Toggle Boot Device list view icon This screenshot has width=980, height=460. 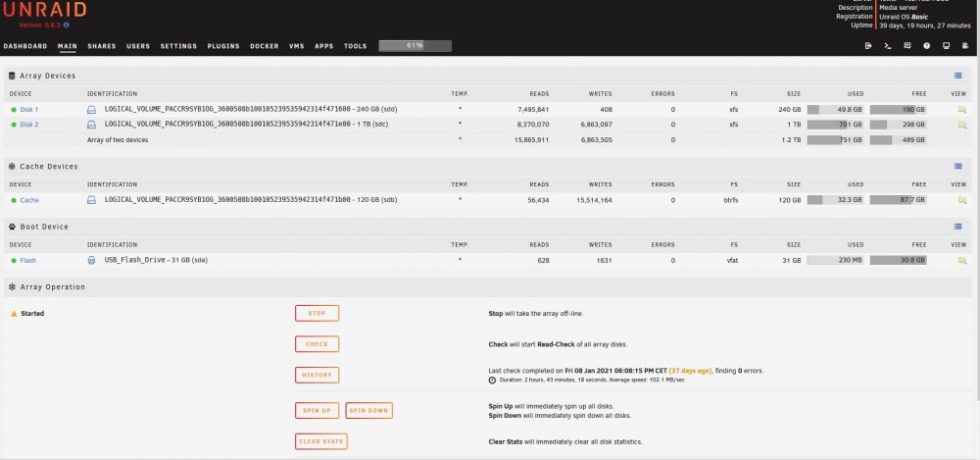tap(958, 227)
